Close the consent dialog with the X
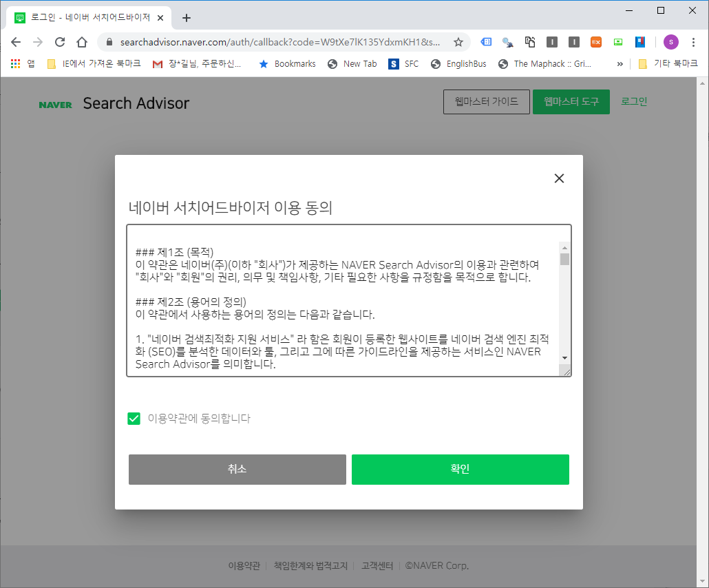Viewport: 709px width, 588px height. point(559,178)
